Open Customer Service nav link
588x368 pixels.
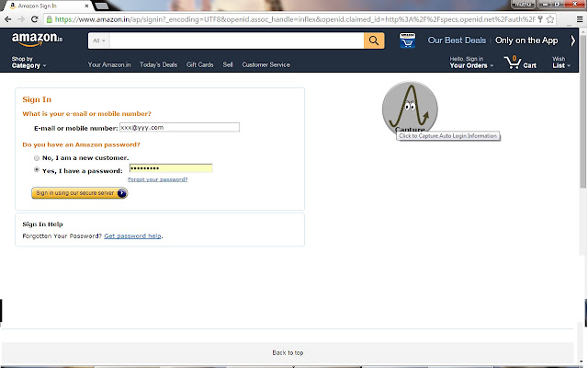coord(266,64)
